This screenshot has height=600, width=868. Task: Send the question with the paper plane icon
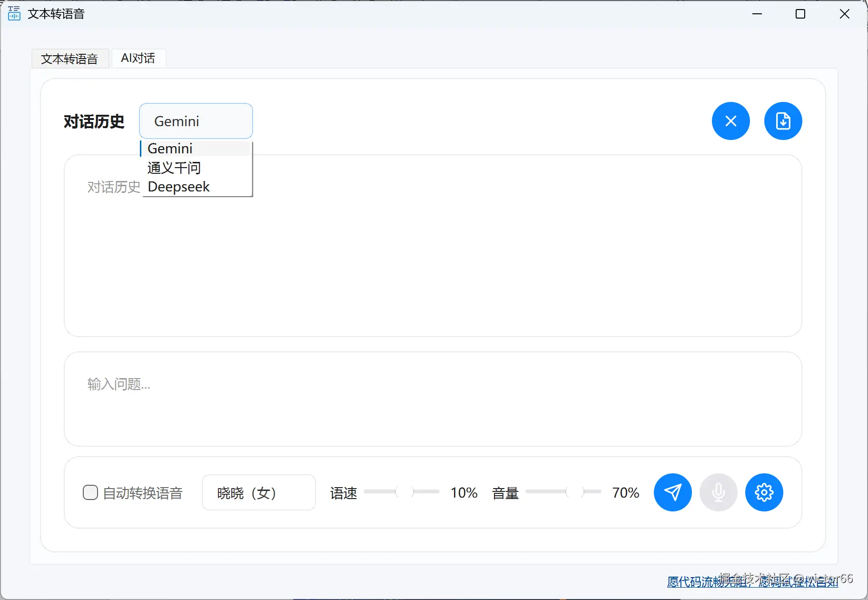tap(672, 492)
